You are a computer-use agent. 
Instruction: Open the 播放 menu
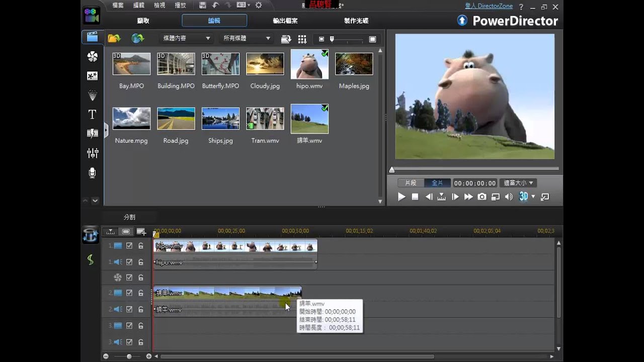[180, 6]
